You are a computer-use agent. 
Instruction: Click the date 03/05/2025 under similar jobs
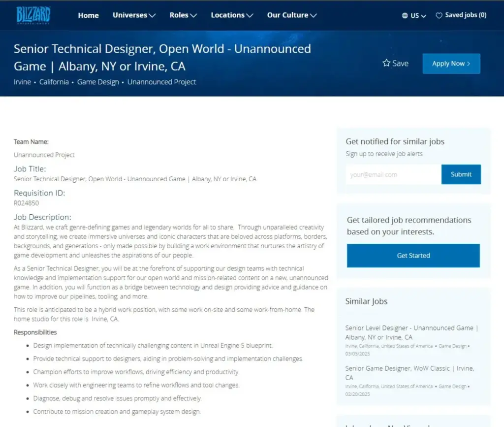(357, 354)
